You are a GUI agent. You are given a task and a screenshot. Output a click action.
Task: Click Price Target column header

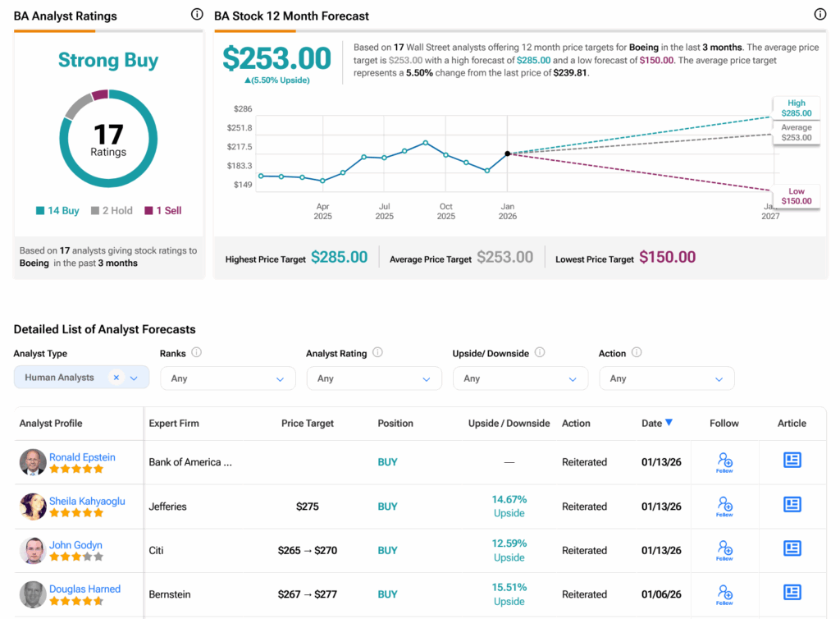(x=308, y=424)
